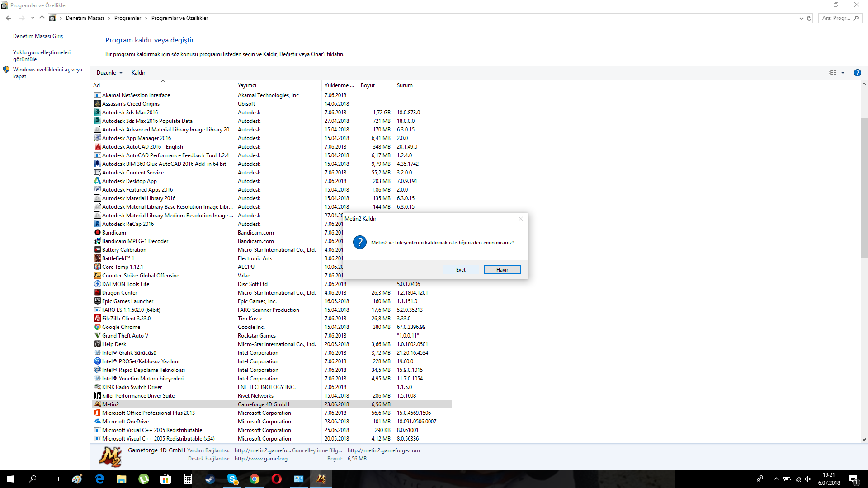This screenshot has height=488, width=868.
Task: Click Programlar in the breadcrumb
Action: tap(128, 18)
